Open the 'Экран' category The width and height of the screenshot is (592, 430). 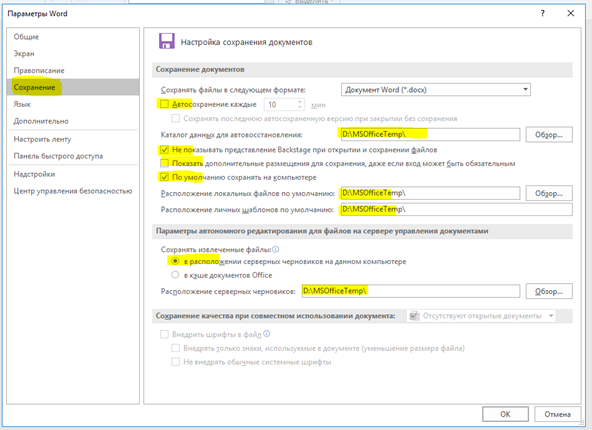point(73,54)
